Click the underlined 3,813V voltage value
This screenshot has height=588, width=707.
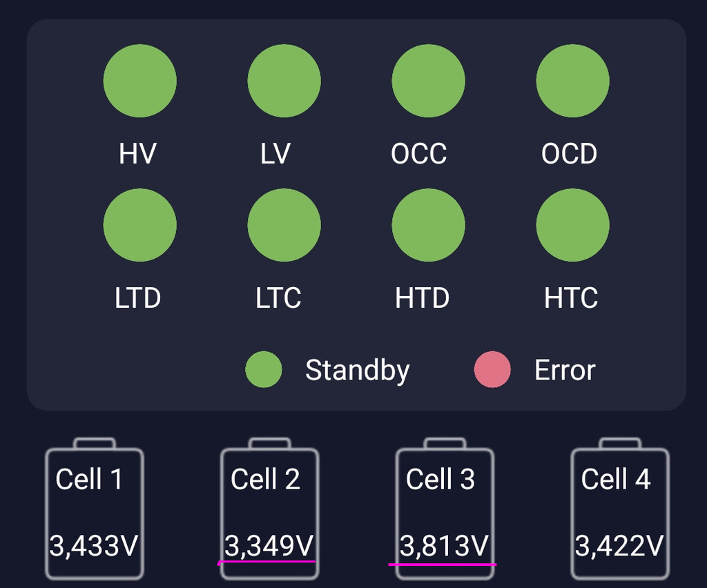[444, 546]
